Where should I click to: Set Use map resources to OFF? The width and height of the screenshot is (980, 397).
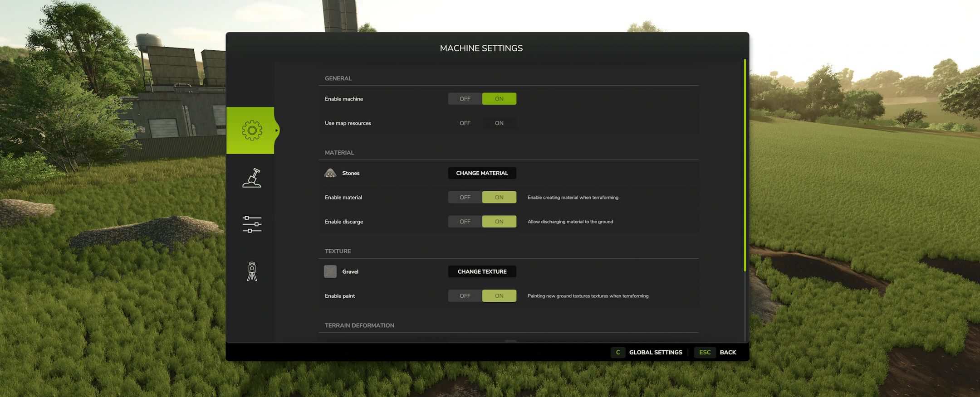(465, 123)
